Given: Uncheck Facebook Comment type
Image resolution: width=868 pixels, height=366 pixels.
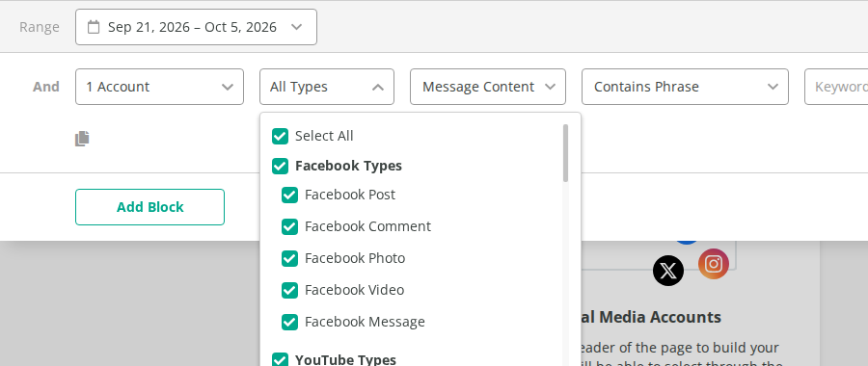Looking at the screenshot, I should [289, 226].
